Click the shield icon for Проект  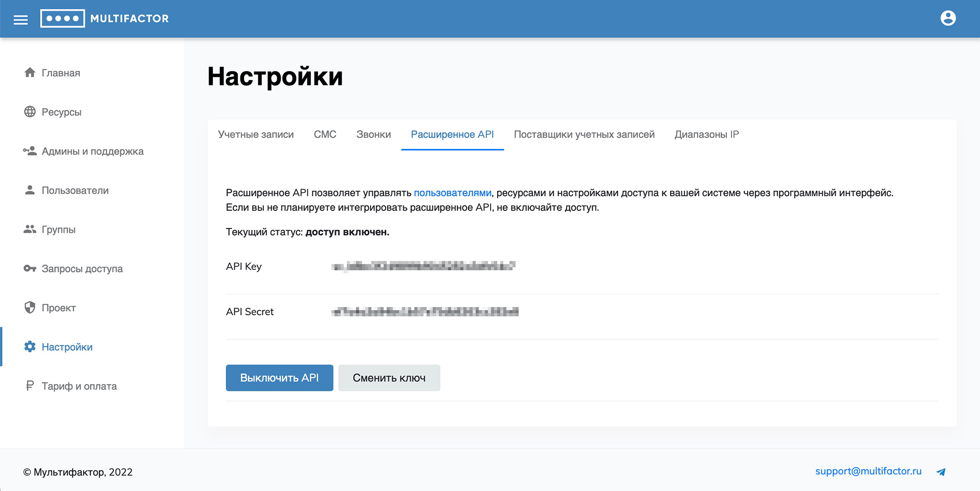click(x=30, y=307)
